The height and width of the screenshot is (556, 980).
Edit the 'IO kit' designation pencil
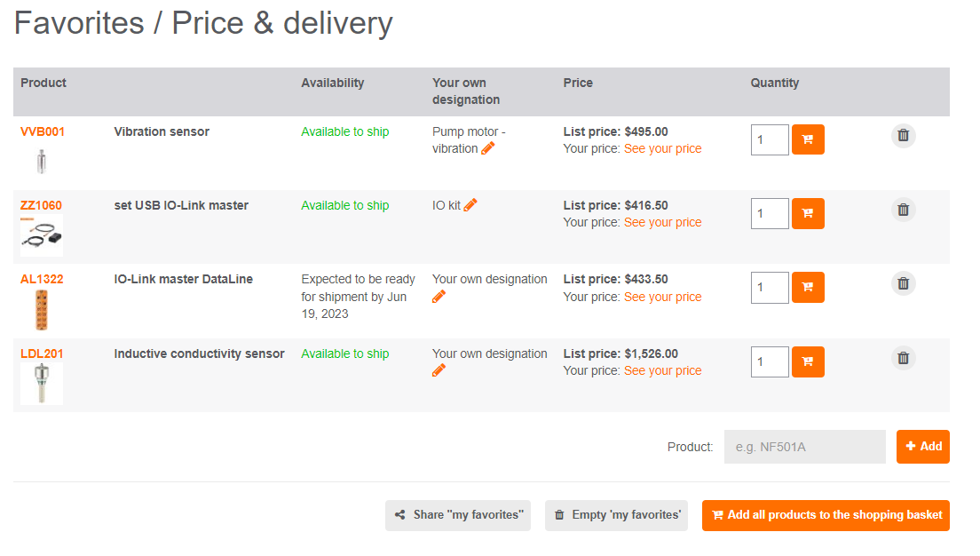point(470,205)
